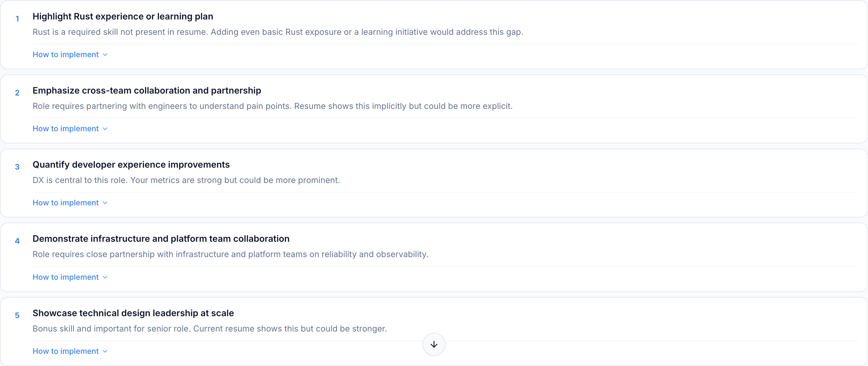Click the number badge for recommendation 3
The width and height of the screenshot is (868, 366).
pyautogui.click(x=17, y=167)
